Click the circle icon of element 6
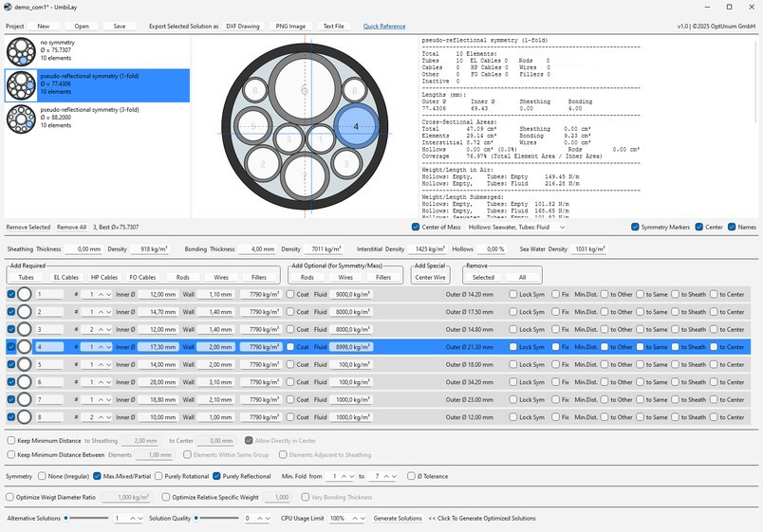 point(25,382)
